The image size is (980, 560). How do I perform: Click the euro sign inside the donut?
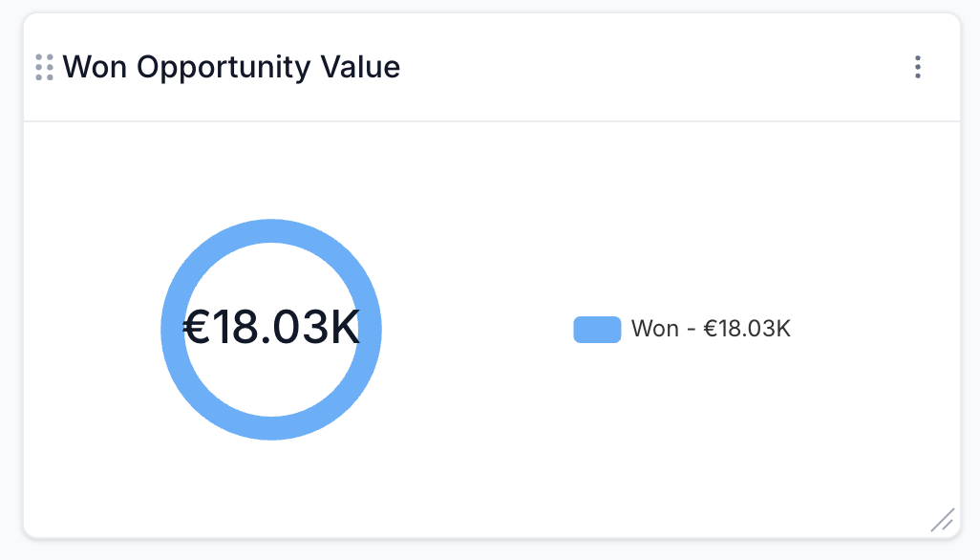(196, 327)
